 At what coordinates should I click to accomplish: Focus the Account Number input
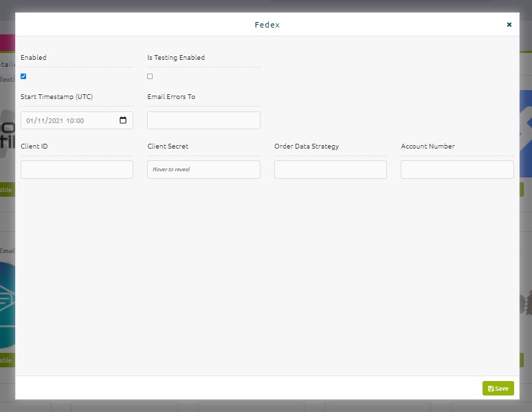tap(457, 169)
